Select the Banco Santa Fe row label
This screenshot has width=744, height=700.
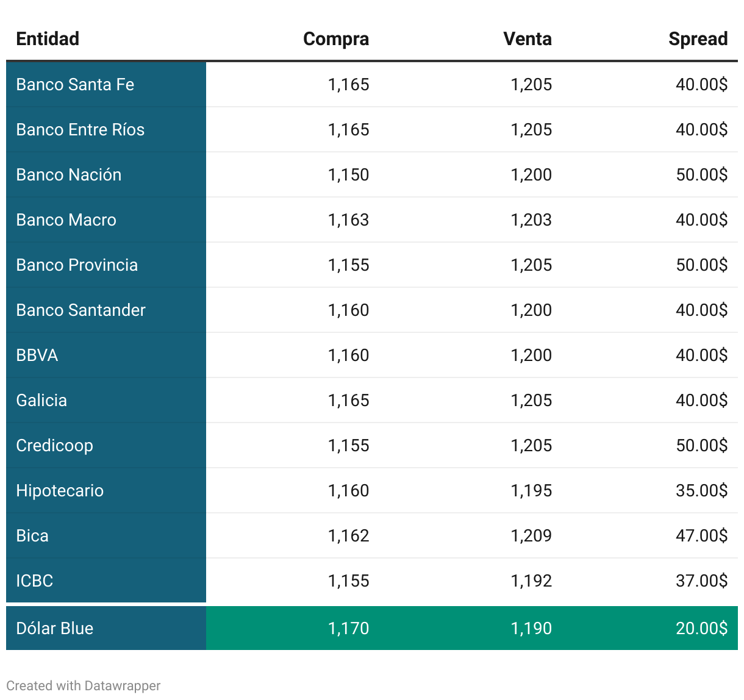tap(75, 85)
